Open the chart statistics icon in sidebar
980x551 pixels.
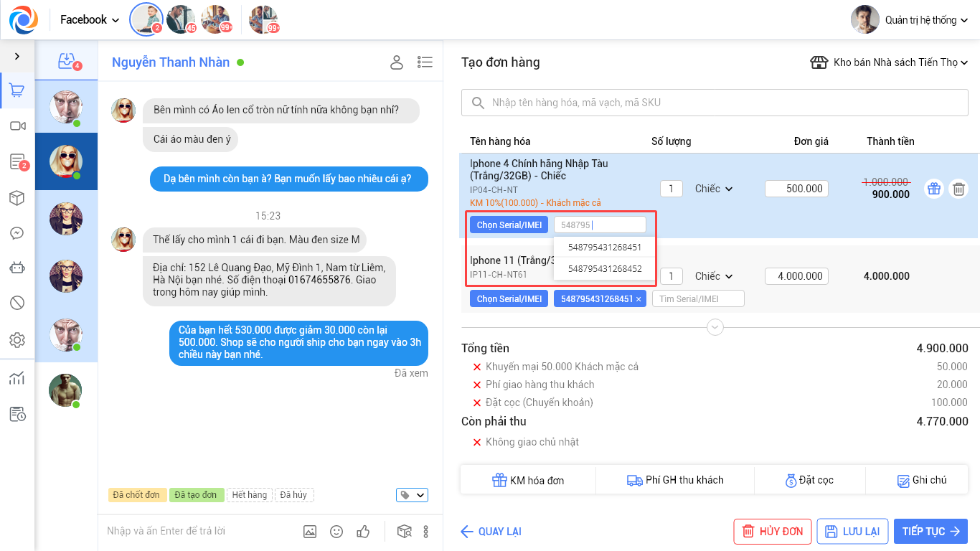17,378
